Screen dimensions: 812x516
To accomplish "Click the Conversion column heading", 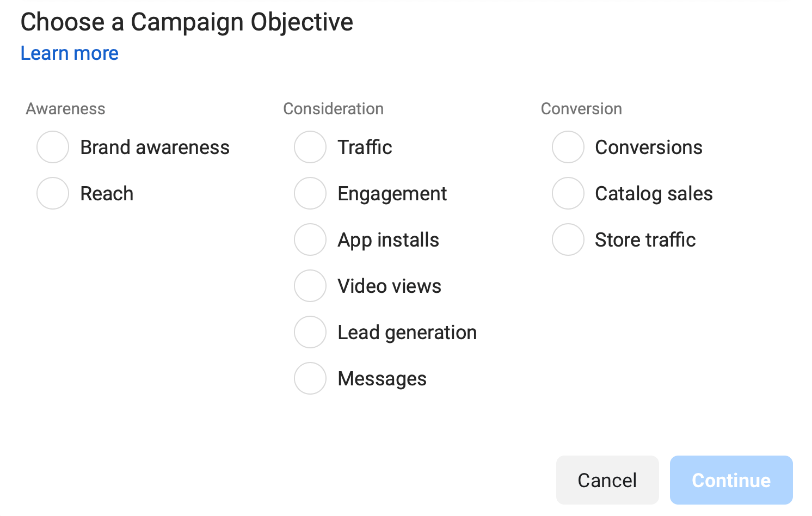I will 581,109.
